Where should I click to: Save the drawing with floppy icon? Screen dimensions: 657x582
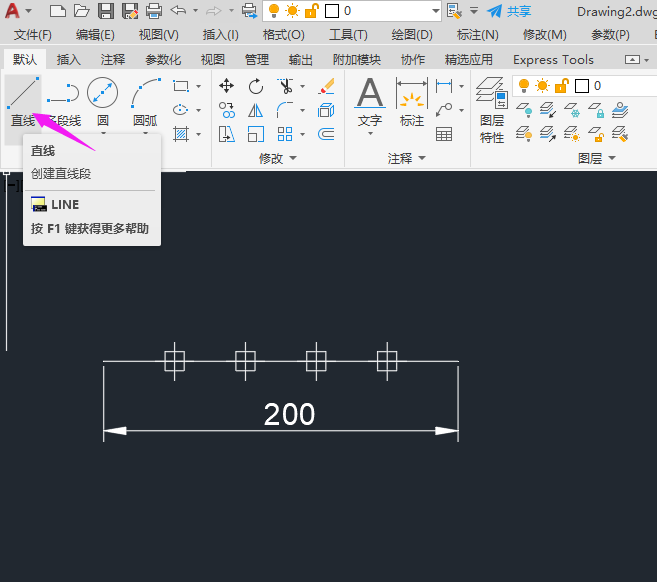click(106, 11)
